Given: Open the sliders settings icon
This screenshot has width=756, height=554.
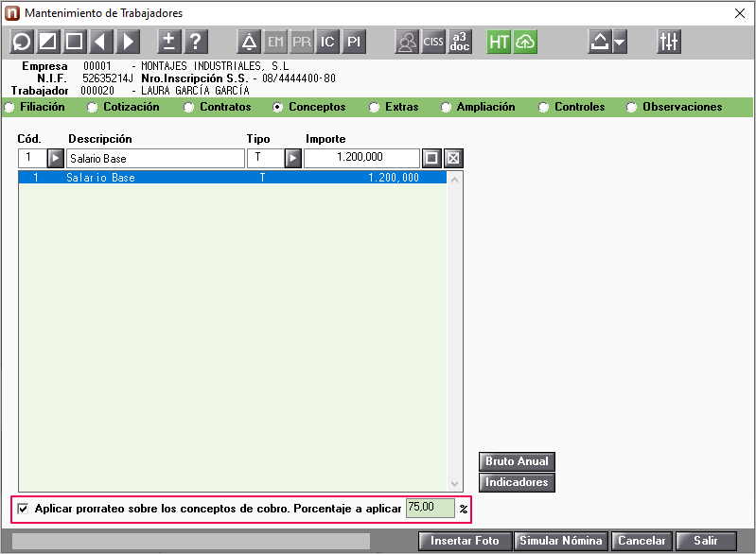Looking at the screenshot, I should click(x=669, y=42).
